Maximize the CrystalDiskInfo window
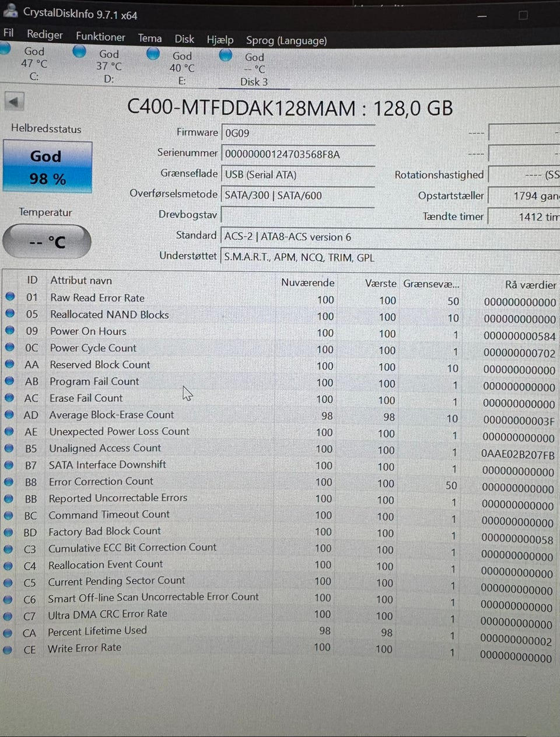Screen dimensions: 560x737 click(523, 15)
